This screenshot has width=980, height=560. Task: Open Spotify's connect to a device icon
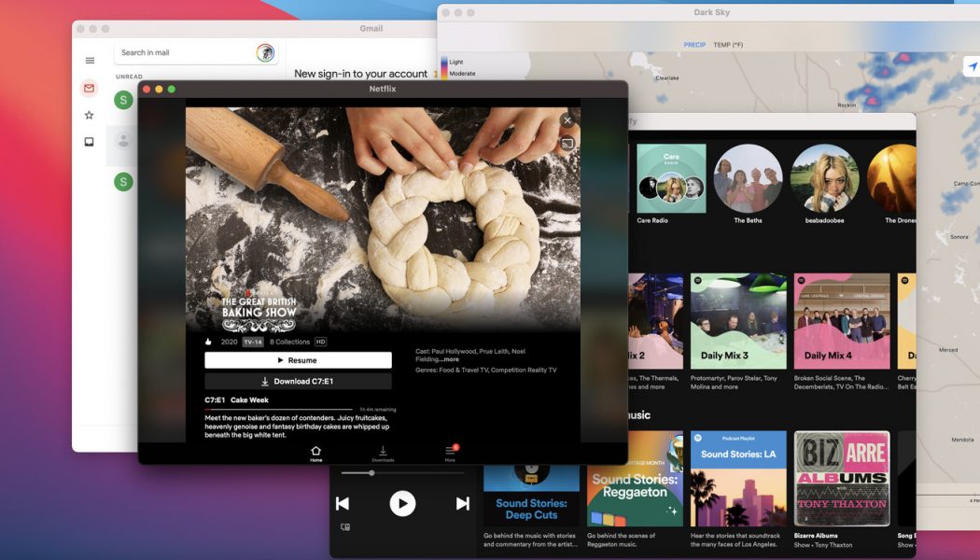tap(345, 526)
